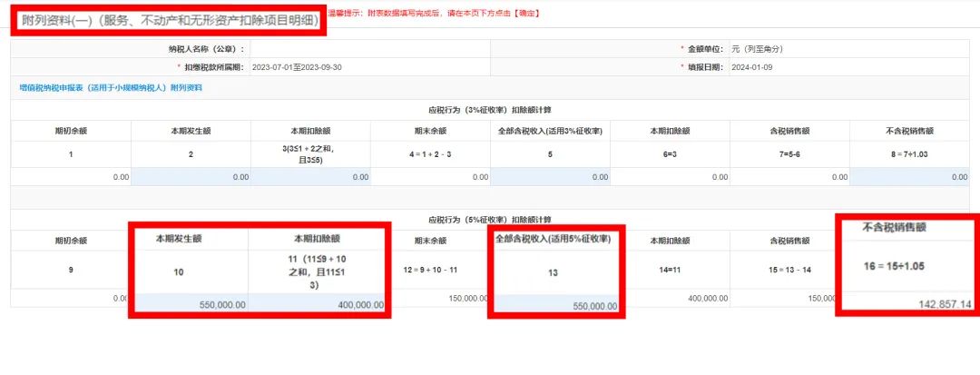The height and width of the screenshot is (375, 980).
Task: Click the 5% 本期发生额 cell showing 550,000.00
Action: click(191, 305)
